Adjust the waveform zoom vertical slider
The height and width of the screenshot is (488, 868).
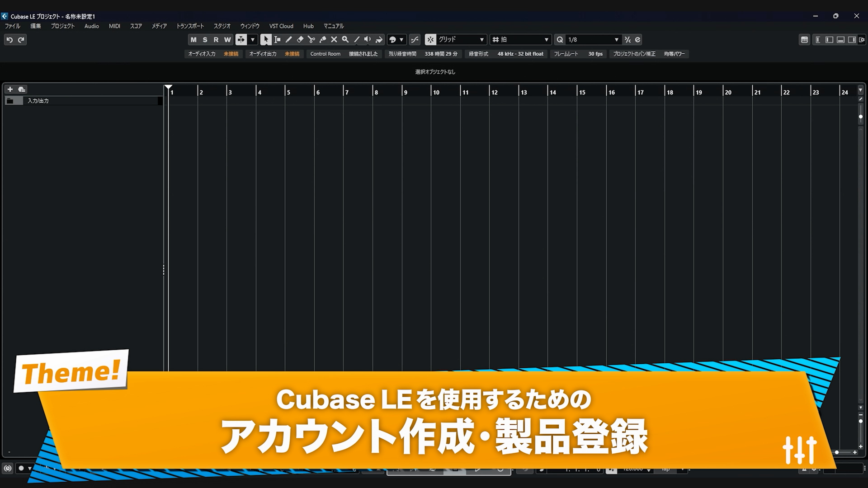click(x=861, y=117)
